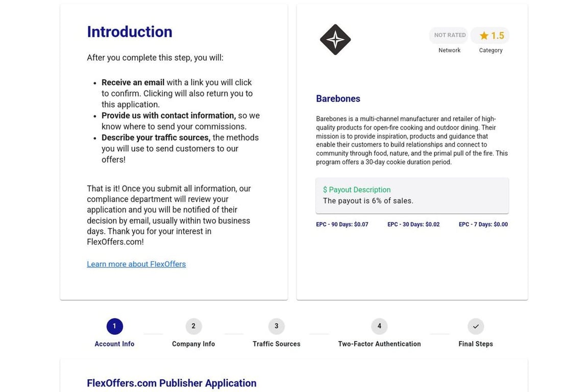The width and height of the screenshot is (588, 392).
Task: Select step 4 Two-Factor Authentication
Action: 379,326
